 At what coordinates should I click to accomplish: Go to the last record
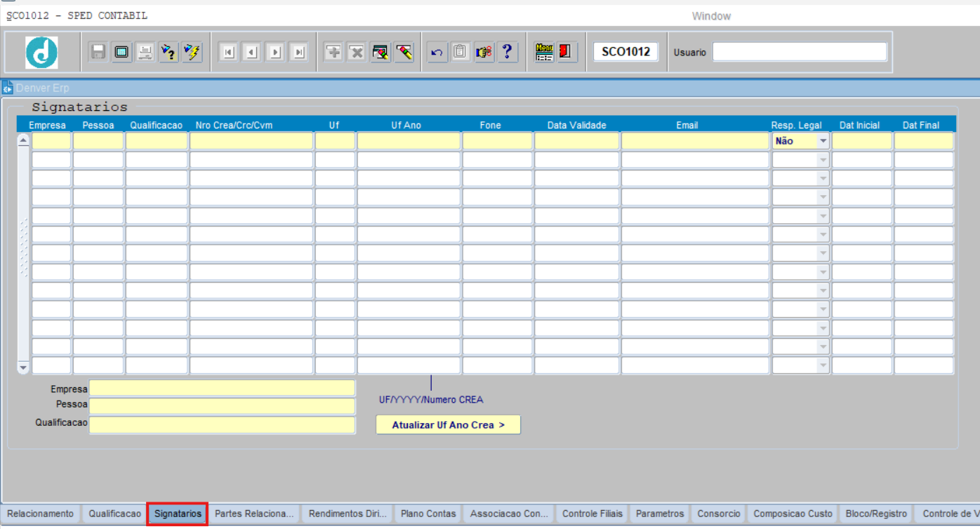299,52
